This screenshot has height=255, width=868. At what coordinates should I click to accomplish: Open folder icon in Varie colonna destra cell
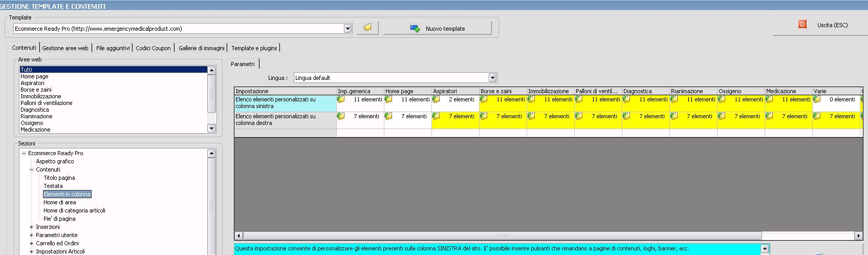click(817, 116)
